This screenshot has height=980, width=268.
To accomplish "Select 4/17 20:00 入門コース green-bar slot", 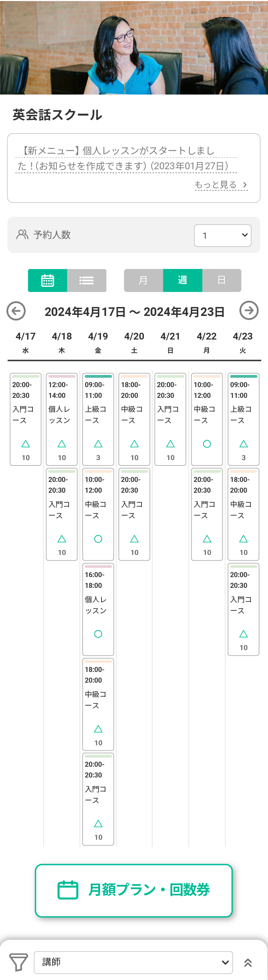I will [25, 419].
